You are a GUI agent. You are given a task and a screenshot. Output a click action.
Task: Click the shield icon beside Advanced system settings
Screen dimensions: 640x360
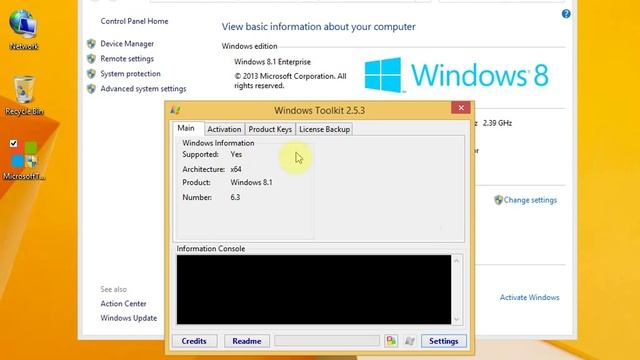coord(91,89)
